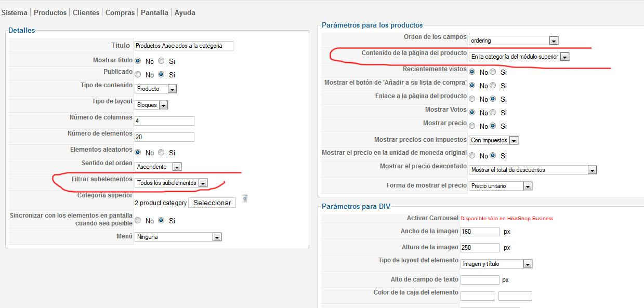The image size is (644, 308).
Task: Click the Ancho de la imagen field
Action: click(480, 232)
